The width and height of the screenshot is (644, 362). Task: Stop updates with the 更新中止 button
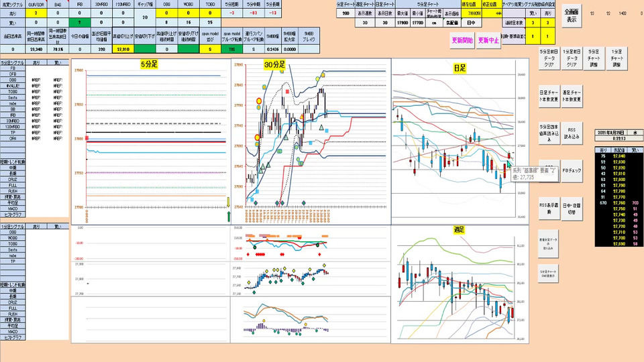(489, 41)
